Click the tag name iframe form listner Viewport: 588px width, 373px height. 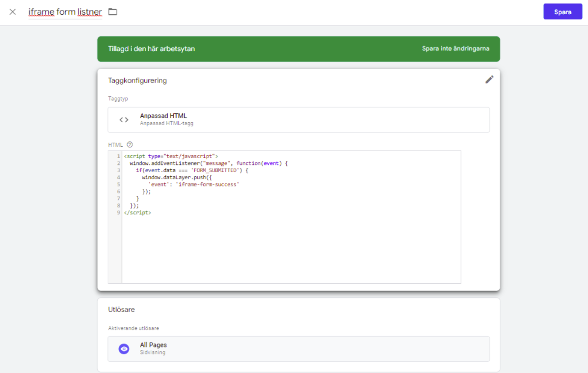tap(65, 11)
